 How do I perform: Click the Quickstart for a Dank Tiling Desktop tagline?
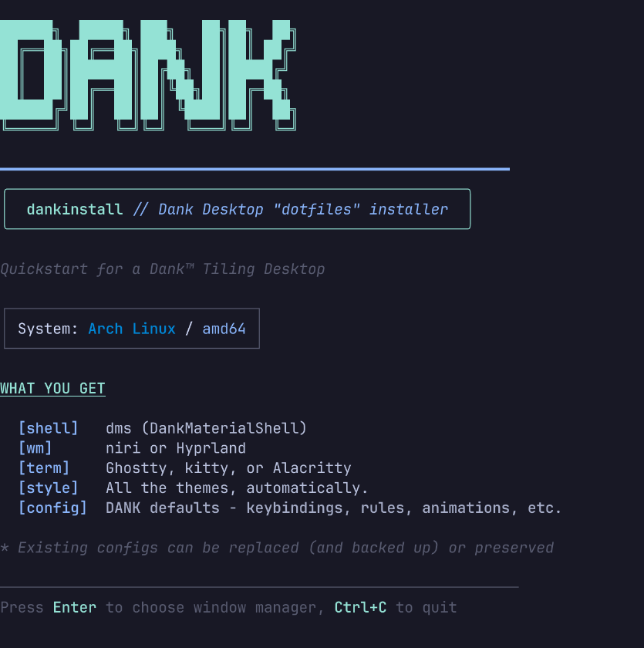(x=162, y=269)
